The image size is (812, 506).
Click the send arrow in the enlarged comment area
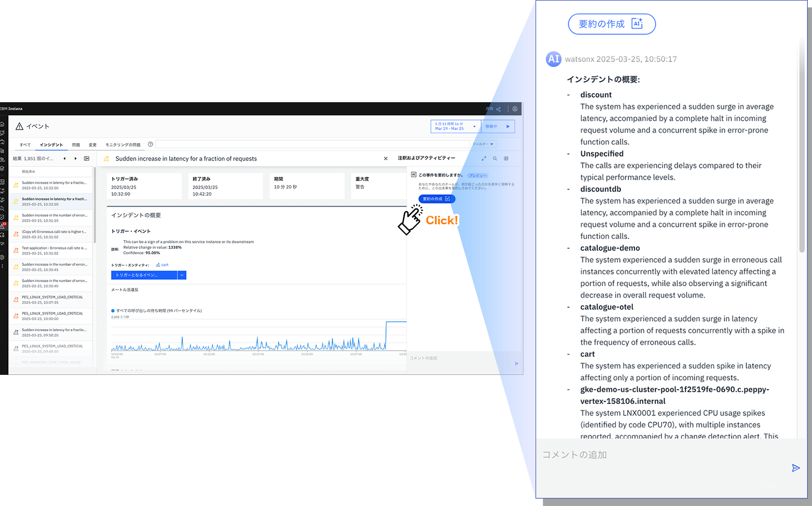point(796,468)
